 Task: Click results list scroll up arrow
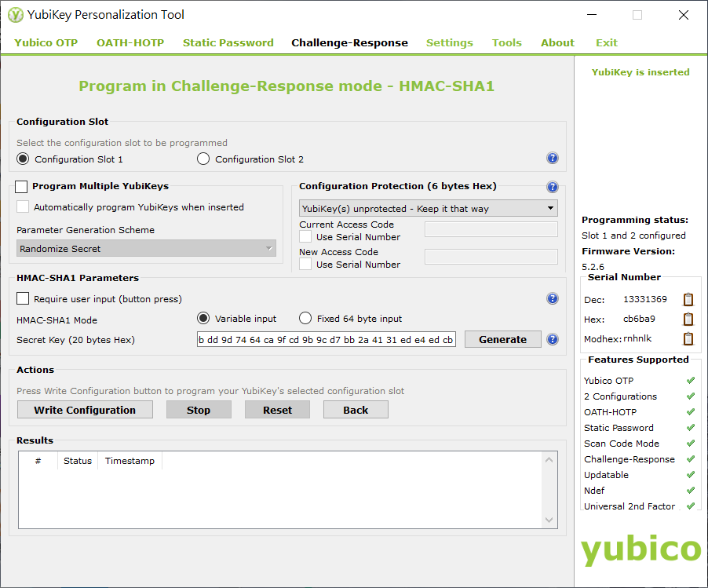click(x=549, y=460)
